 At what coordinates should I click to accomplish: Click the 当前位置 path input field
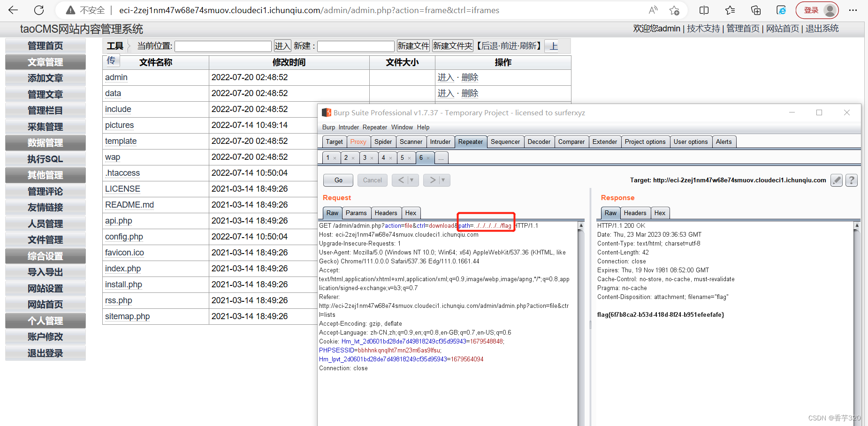[x=223, y=46]
